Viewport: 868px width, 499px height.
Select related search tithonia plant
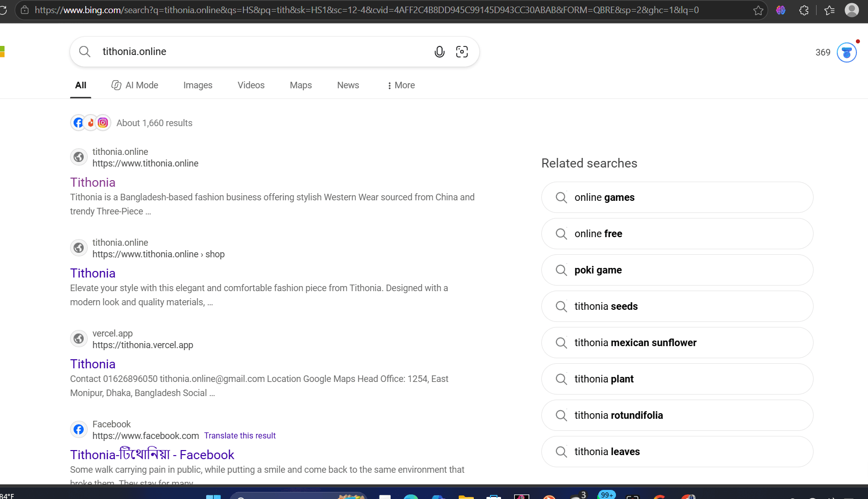coord(677,379)
